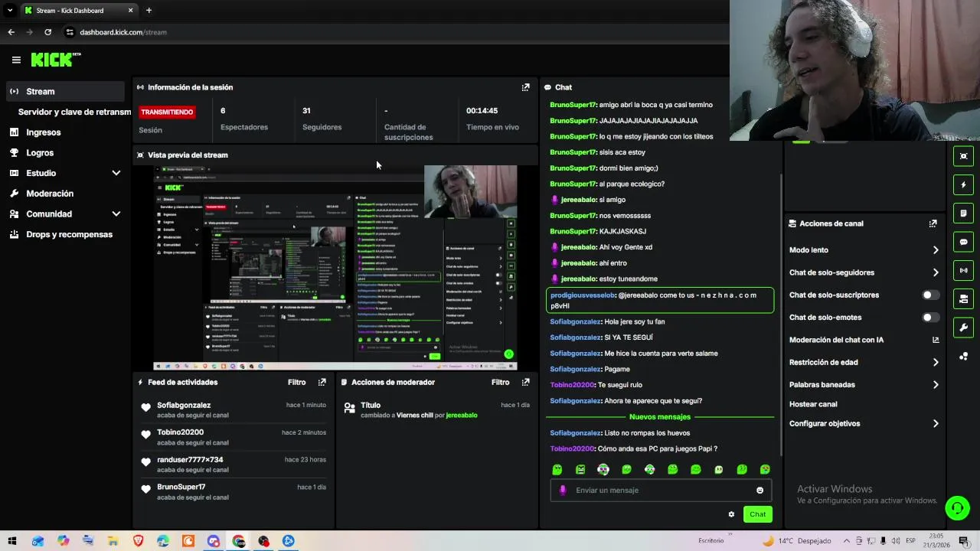This screenshot has width=980, height=551.
Task: Open the Chat de solo-seguidores options chevron
Action: (x=935, y=272)
